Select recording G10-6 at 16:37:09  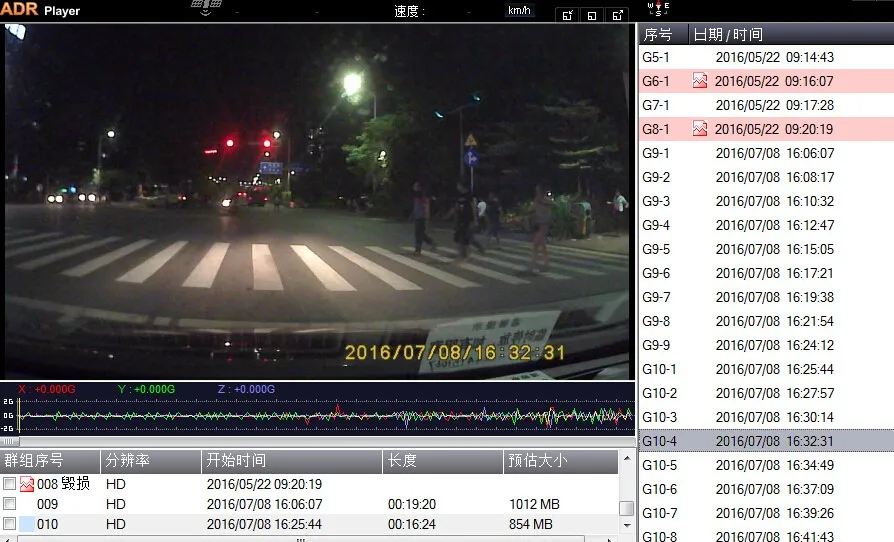pyautogui.click(x=766, y=489)
